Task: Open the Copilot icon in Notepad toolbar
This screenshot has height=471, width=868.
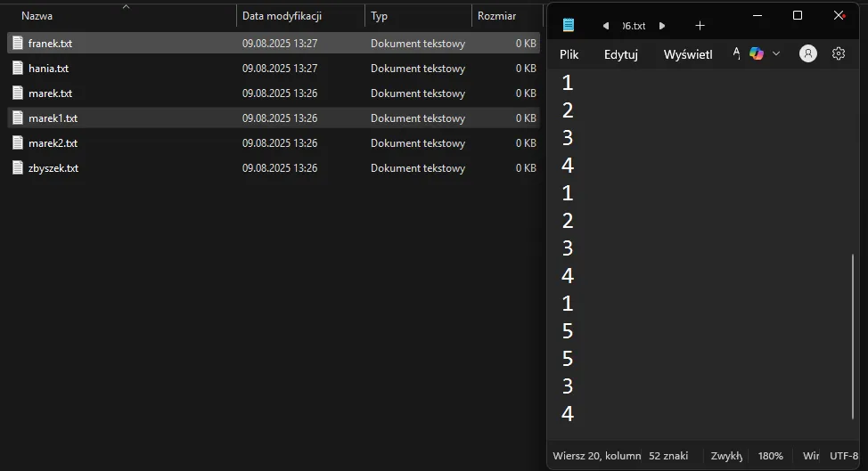Action: [x=757, y=54]
